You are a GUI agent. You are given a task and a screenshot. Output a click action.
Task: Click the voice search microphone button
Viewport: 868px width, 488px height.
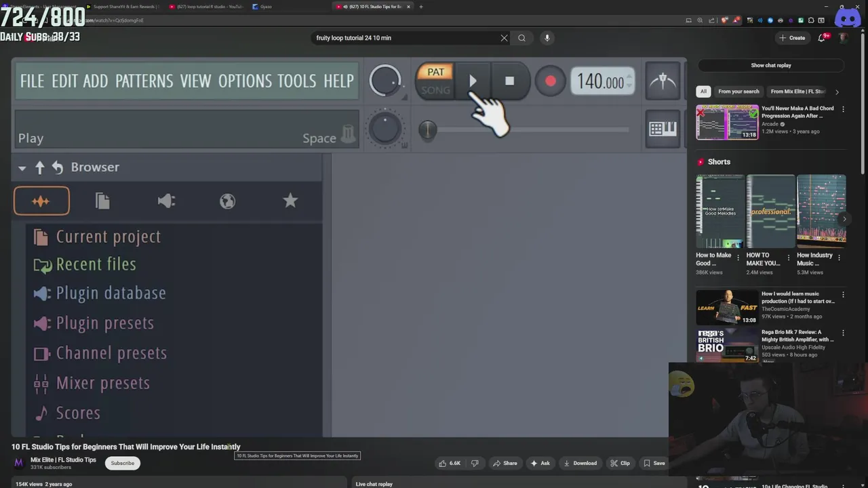coord(547,38)
